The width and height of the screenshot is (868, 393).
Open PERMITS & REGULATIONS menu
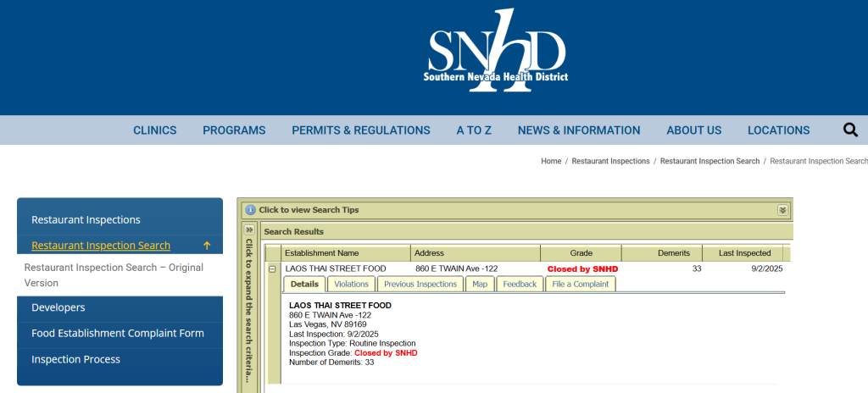coord(361,130)
